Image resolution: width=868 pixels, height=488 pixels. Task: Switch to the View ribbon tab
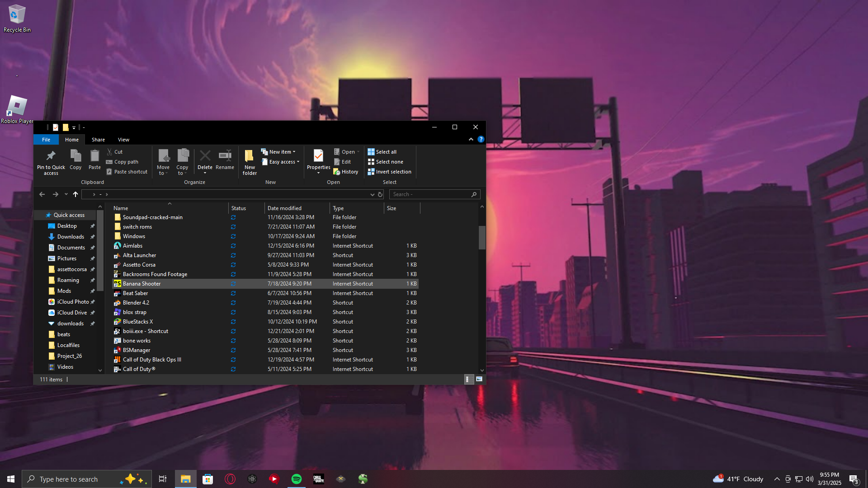coord(123,140)
